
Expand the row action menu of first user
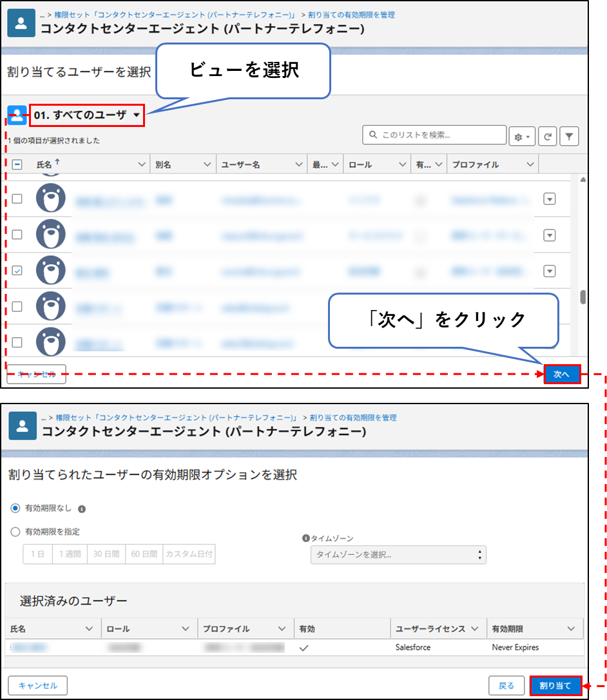point(550,199)
